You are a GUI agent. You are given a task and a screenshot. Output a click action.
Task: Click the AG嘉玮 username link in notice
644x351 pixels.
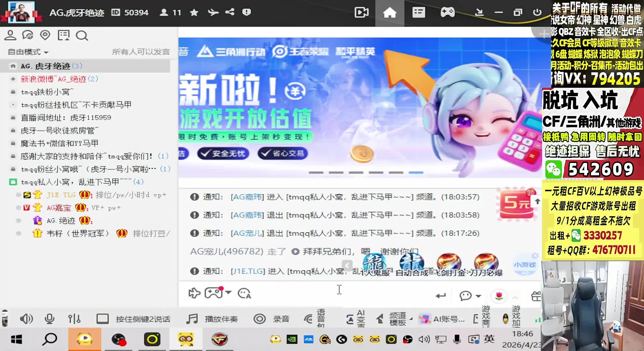(x=247, y=197)
